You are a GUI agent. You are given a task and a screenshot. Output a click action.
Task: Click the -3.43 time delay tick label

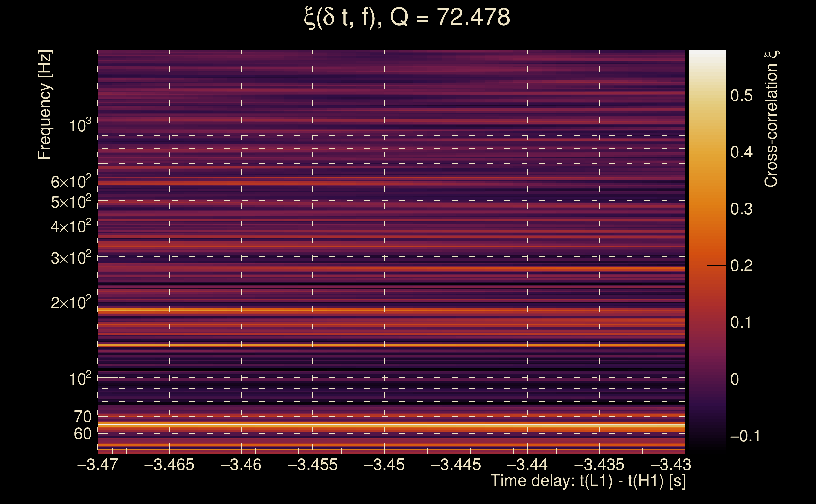coord(671,465)
